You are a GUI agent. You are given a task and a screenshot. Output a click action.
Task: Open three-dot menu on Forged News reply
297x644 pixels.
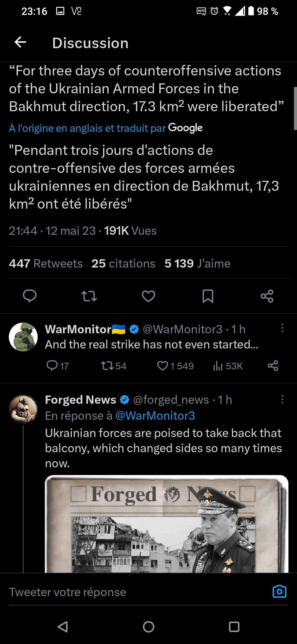pos(282,400)
